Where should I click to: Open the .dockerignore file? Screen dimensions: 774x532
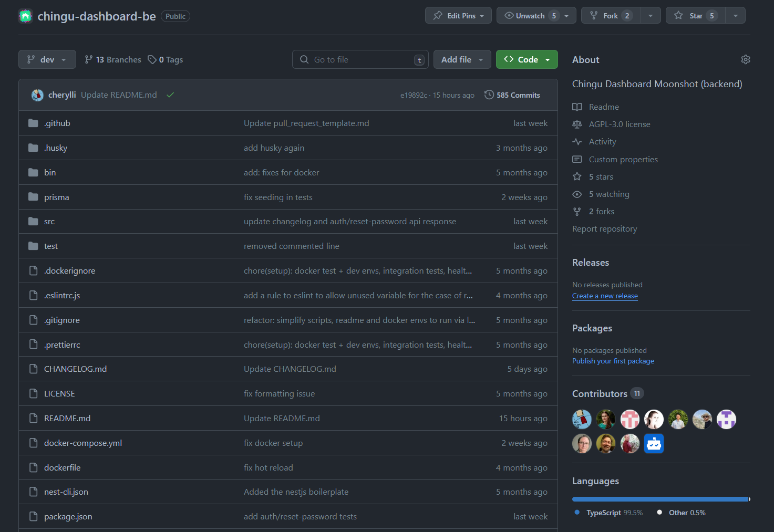[70, 270]
